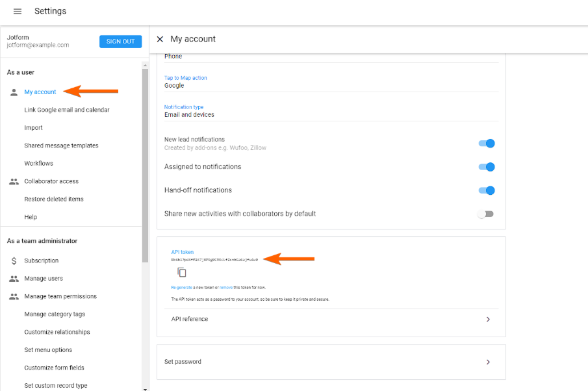
Task: Click the Subscription dollar icon
Action: coord(14,260)
